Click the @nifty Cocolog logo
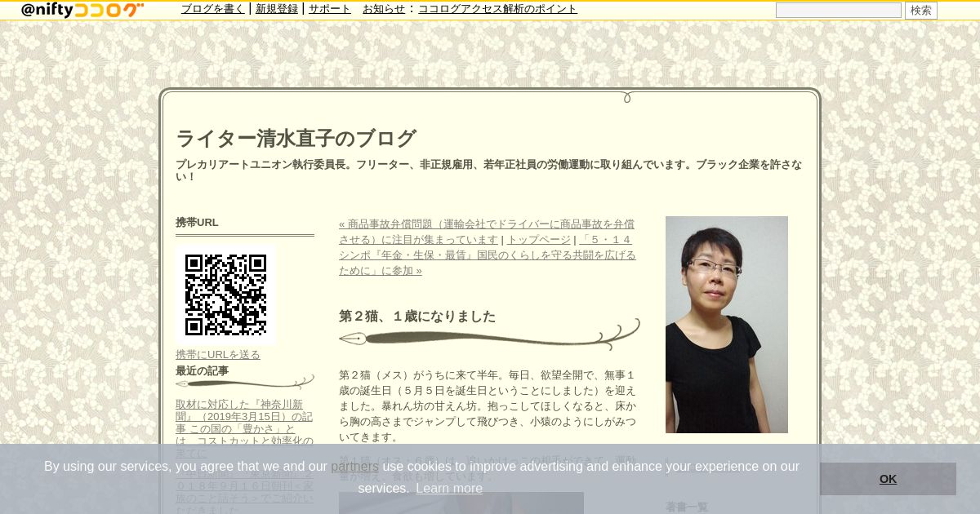Image resolution: width=980 pixels, height=514 pixels. (82, 10)
